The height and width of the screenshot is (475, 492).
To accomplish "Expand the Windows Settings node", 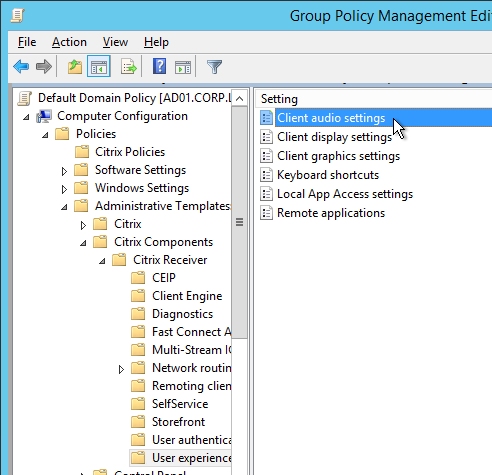I will pos(64,189).
